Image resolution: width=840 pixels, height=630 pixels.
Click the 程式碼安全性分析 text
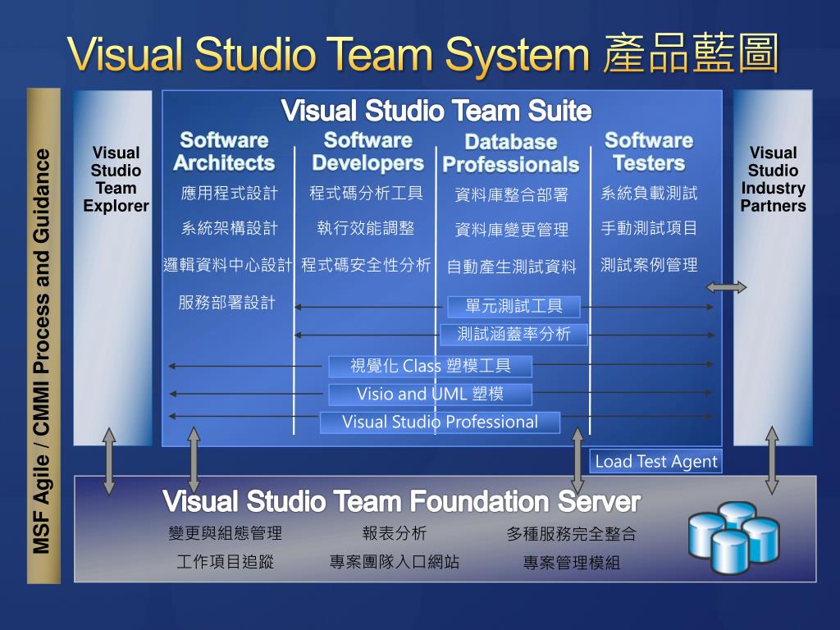367,265
